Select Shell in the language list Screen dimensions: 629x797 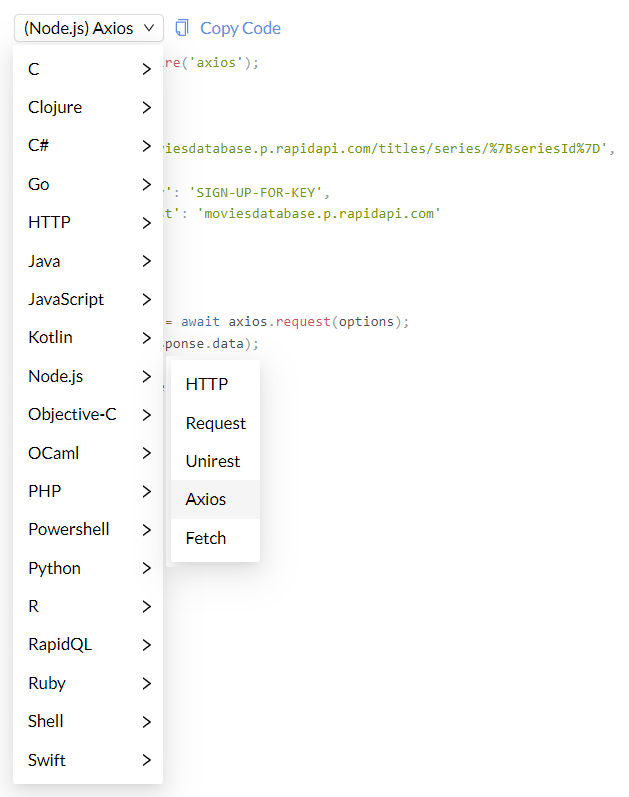pyautogui.click(x=88, y=721)
